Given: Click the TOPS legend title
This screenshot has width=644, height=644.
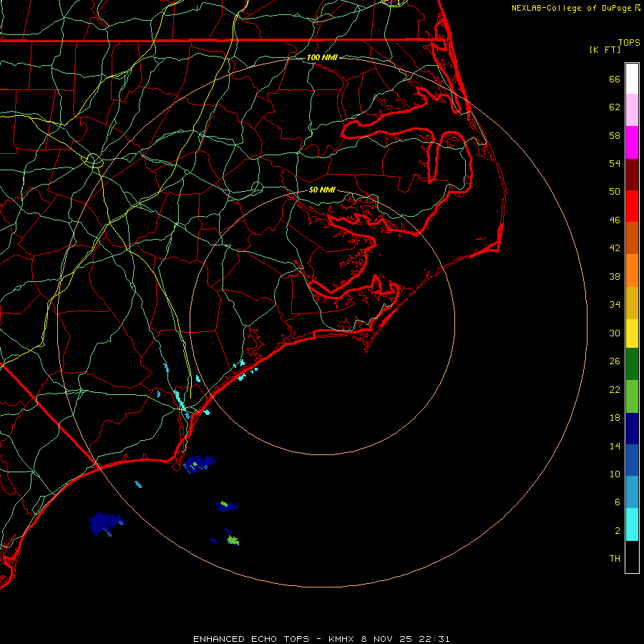Looking at the screenshot, I should pyautogui.click(x=629, y=42).
